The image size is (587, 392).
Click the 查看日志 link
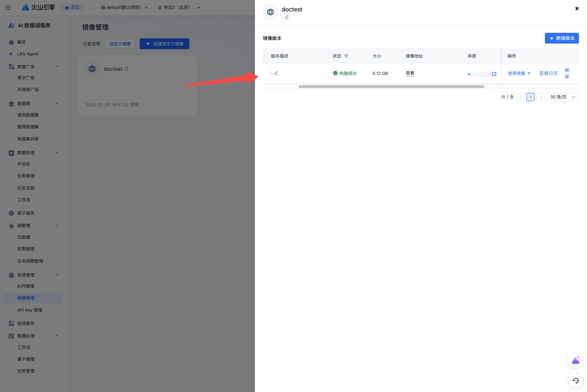pyautogui.click(x=549, y=73)
